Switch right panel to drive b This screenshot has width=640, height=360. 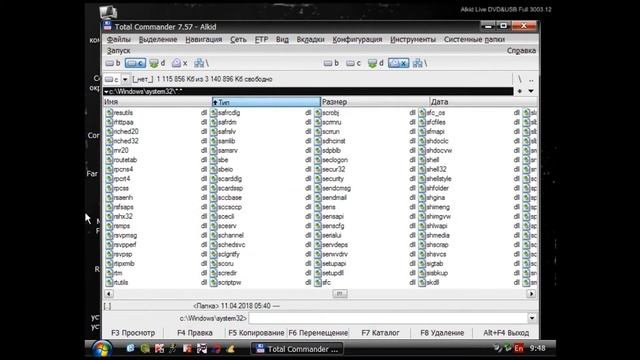pyautogui.click(x=331, y=63)
